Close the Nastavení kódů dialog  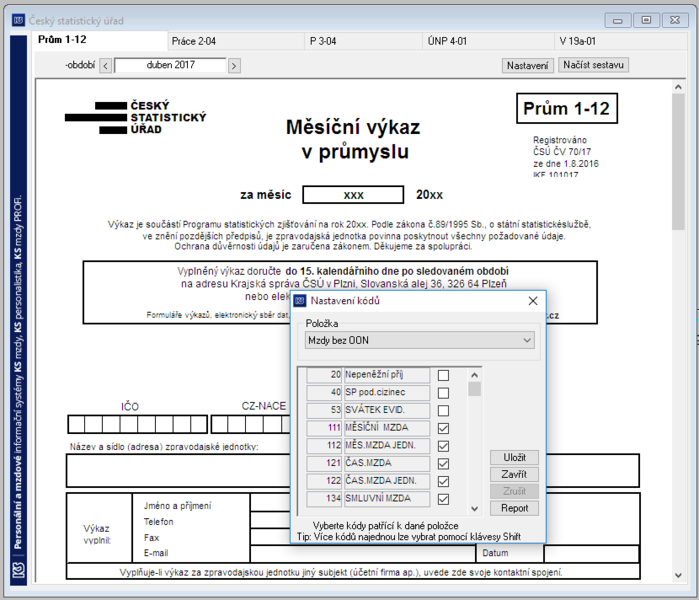533,301
